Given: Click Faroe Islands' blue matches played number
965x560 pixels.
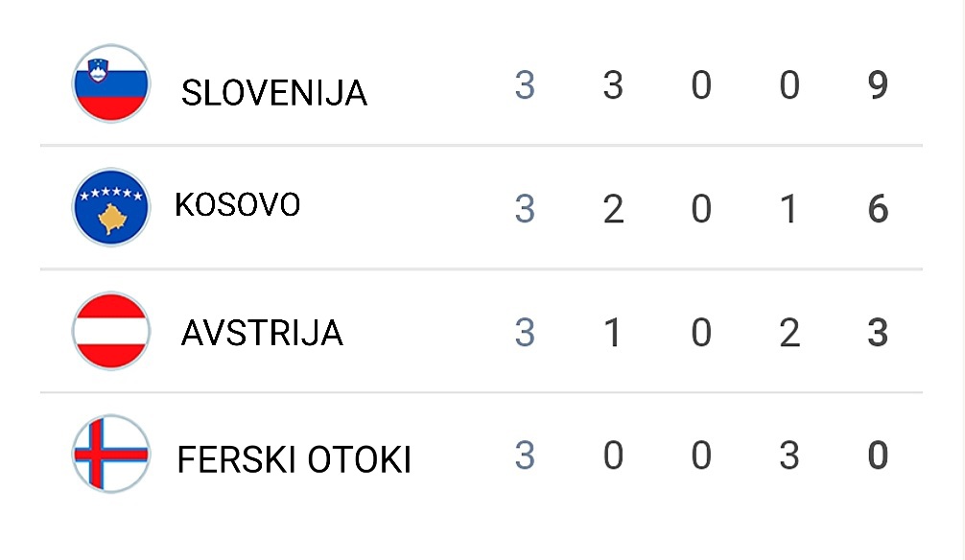Looking at the screenshot, I should [x=525, y=455].
